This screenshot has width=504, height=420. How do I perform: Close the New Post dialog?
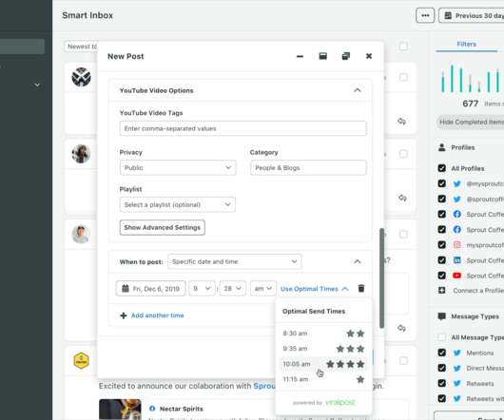click(x=369, y=56)
